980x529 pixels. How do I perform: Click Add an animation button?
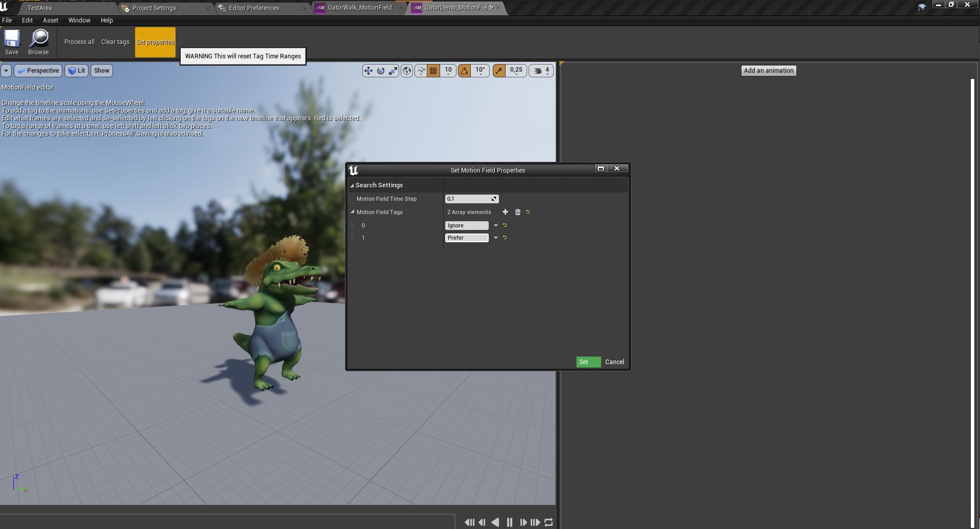pyautogui.click(x=769, y=71)
